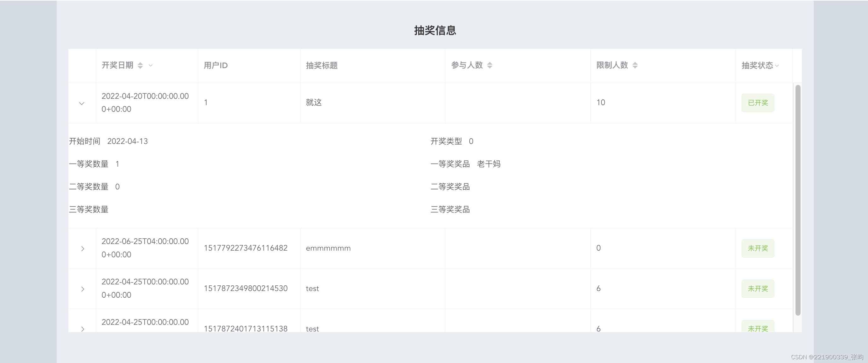Open the 开奖日期 filter chevron

click(x=150, y=65)
